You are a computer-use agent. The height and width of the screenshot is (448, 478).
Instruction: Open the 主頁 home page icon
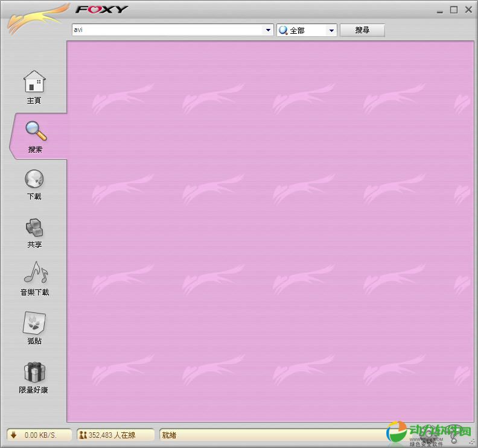pos(34,83)
